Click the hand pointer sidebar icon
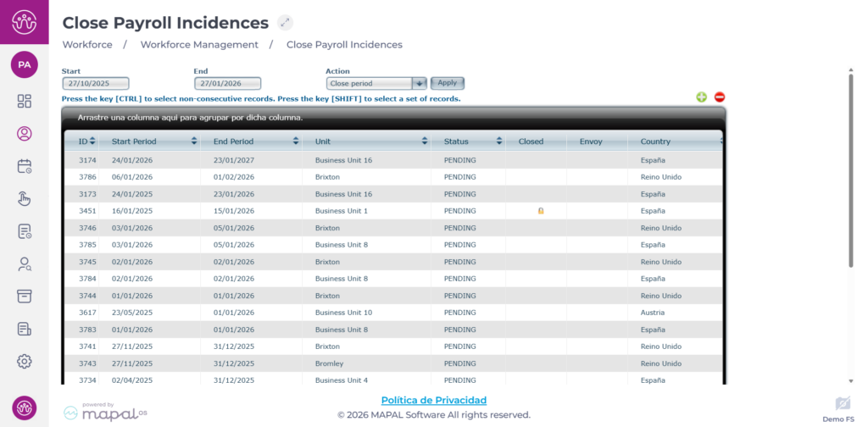868x427 pixels. [25, 199]
